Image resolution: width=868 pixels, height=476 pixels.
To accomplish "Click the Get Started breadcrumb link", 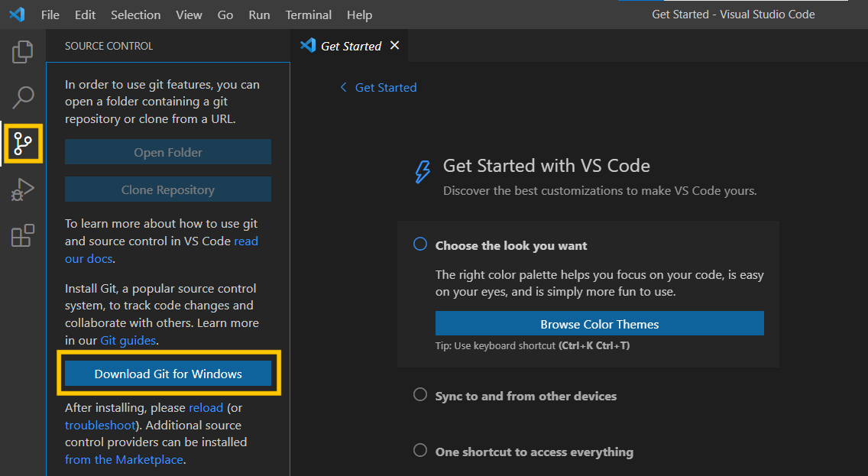I will click(x=386, y=87).
